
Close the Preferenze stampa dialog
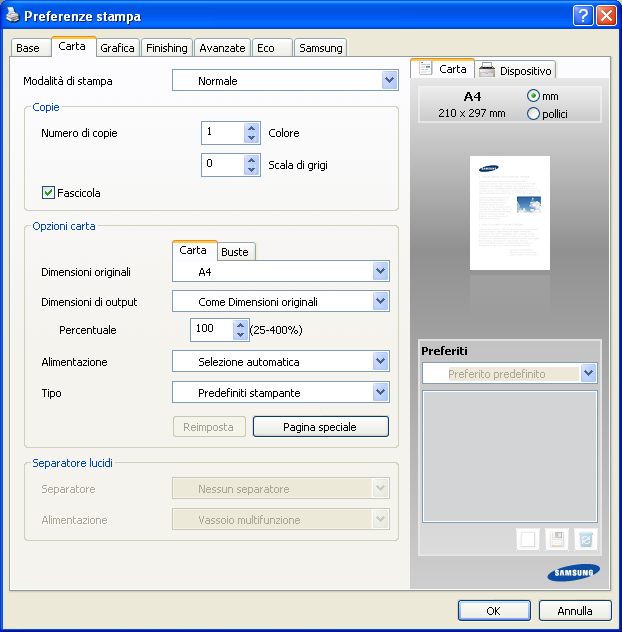point(606,16)
